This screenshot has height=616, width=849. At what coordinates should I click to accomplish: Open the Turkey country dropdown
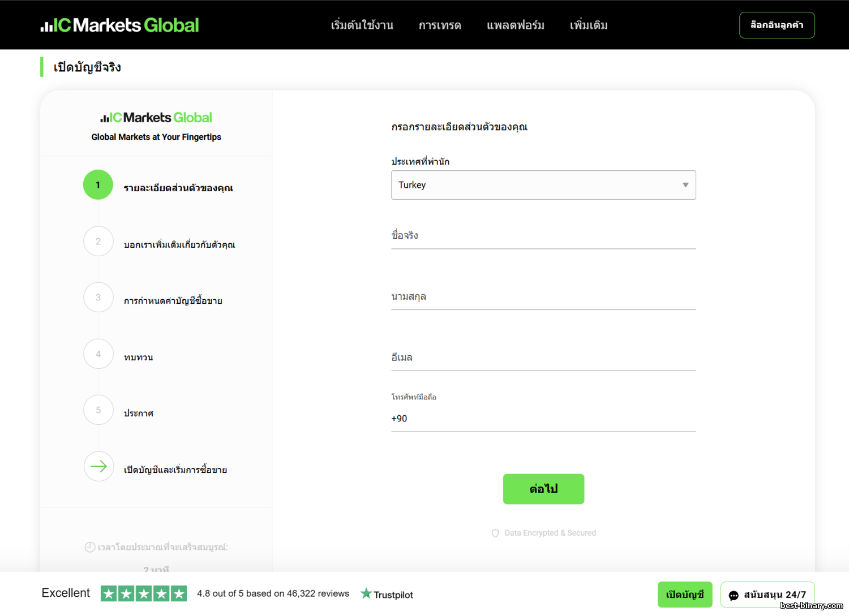tap(543, 185)
